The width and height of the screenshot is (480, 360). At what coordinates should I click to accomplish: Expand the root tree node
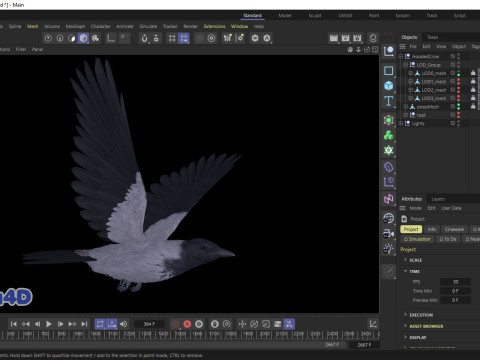click(406, 115)
